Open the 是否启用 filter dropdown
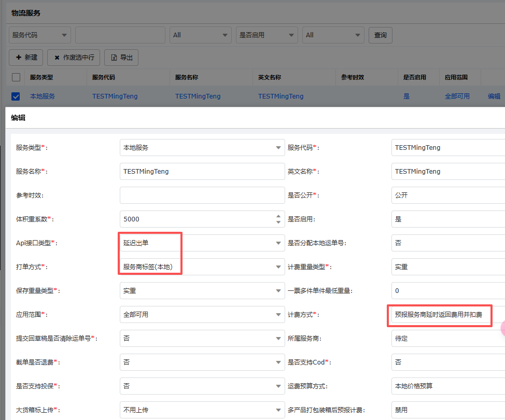The width and height of the screenshot is (505, 420). pos(266,35)
